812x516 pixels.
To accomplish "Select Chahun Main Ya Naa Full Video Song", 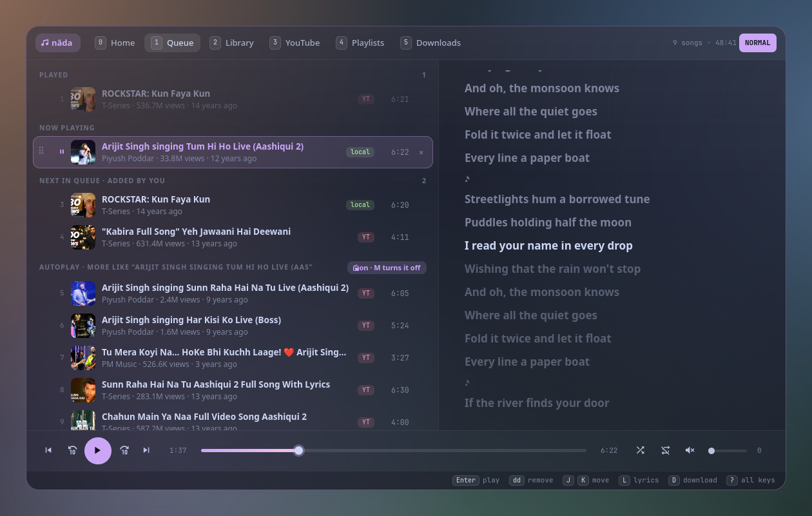I will 233,420.
